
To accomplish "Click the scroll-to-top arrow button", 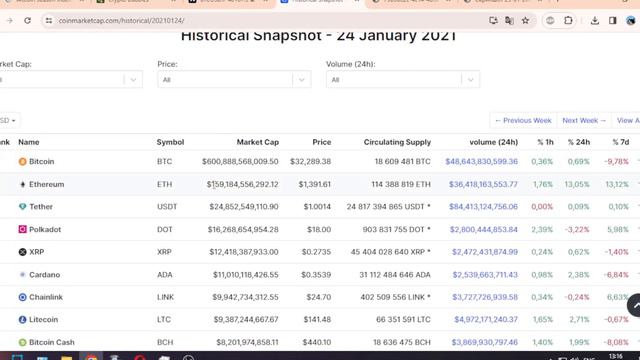I will click(x=634, y=305).
